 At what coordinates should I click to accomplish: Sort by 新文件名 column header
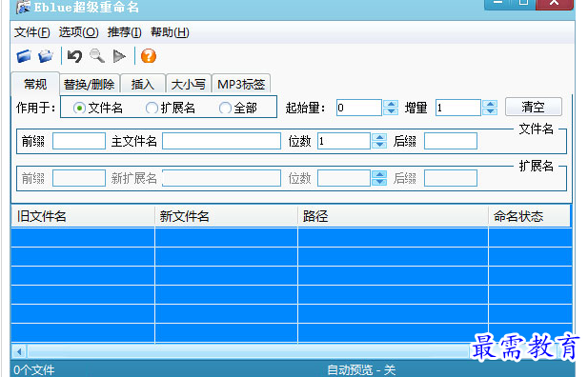click(226, 216)
